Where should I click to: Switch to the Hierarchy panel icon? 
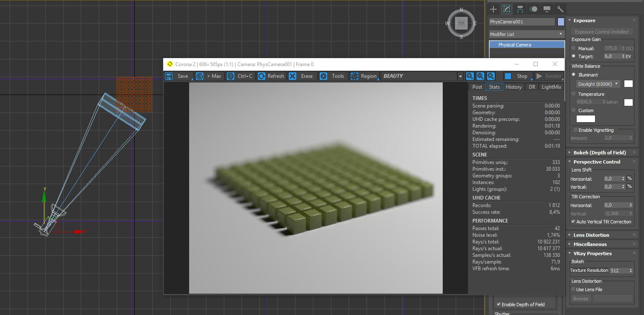pyautogui.click(x=520, y=9)
